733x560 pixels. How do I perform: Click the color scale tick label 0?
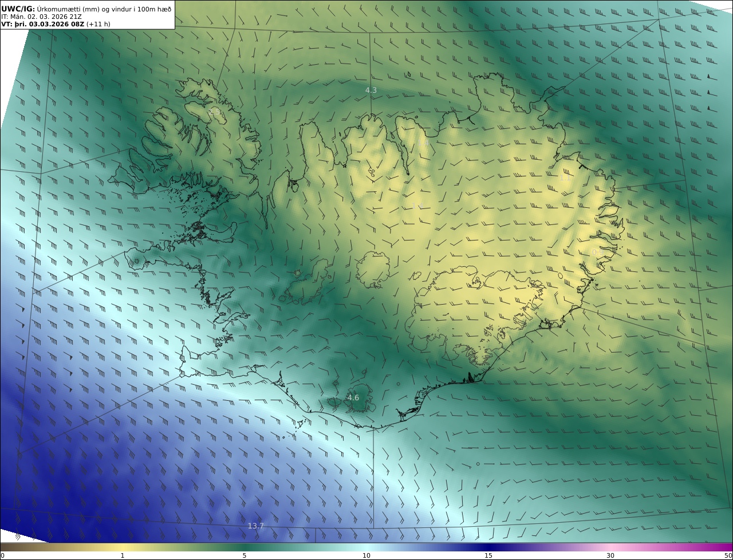click(2, 555)
